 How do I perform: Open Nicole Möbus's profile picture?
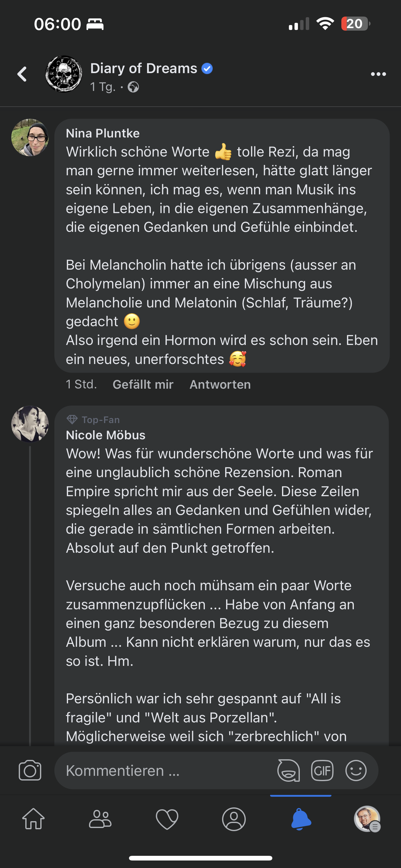pos(30,424)
